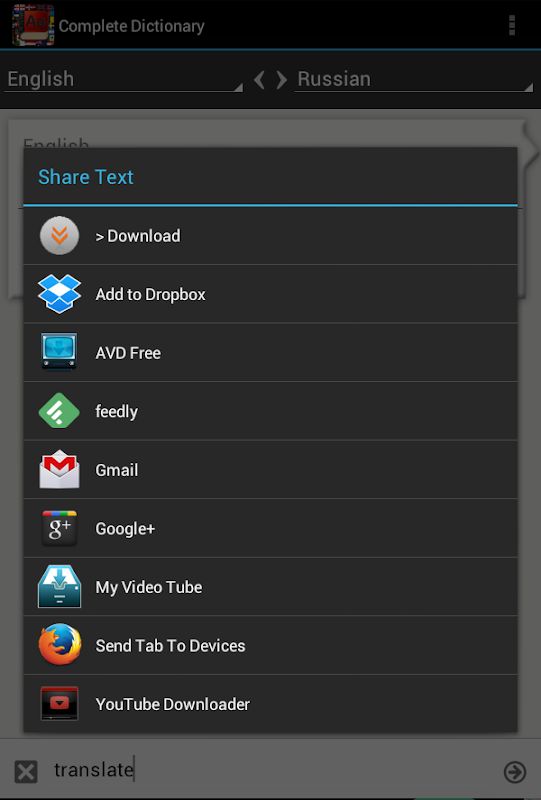This screenshot has height=800, width=541.
Task: Choose the Firefox icon
Action: [59, 644]
